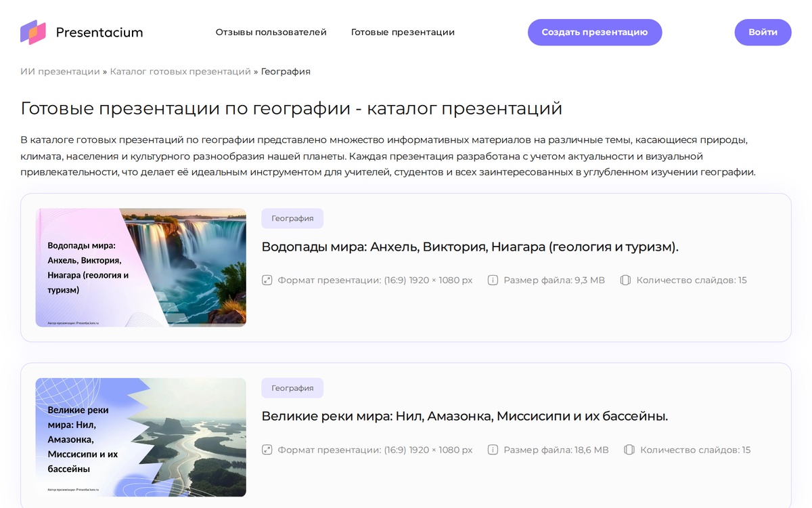Click География tag on Водопады мира card
Image resolution: width=812 pixels, height=508 pixels.
(292, 218)
